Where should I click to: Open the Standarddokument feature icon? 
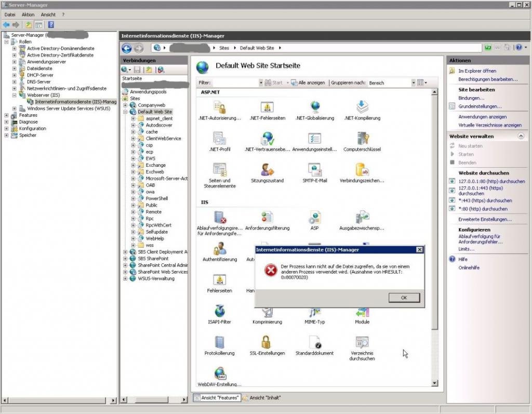pyautogui.click(x=315, y=342)
